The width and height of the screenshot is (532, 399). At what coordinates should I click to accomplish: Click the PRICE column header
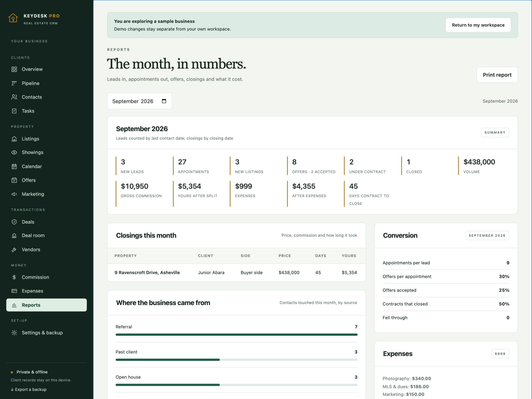pos(285,256)
